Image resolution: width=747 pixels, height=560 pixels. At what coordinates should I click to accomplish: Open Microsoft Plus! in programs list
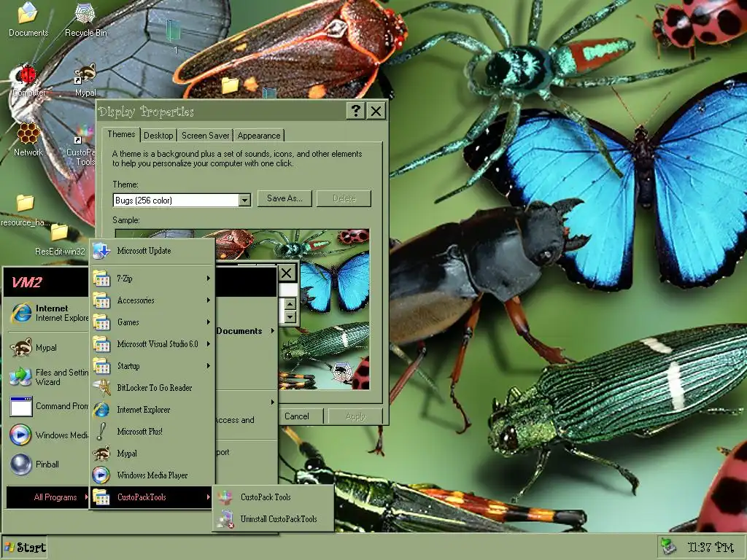coord(152,432)
